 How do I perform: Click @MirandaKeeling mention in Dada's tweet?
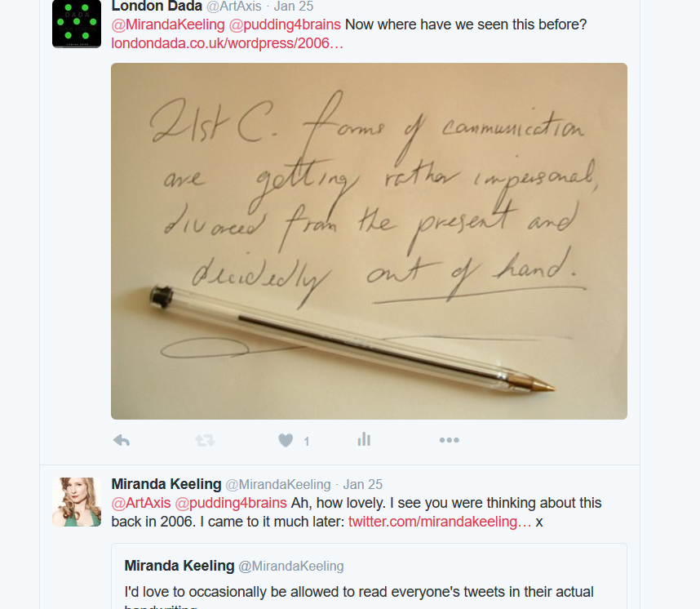point(168,24)
